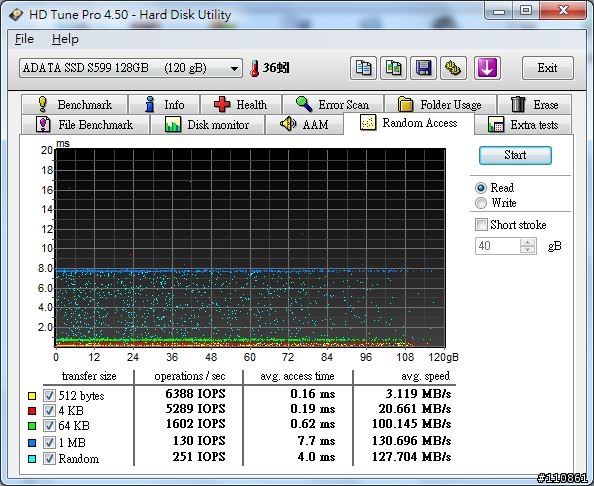Open the Health tab with red cross
The width and height of the screenshot is (594, 486).
click(241, 105)
